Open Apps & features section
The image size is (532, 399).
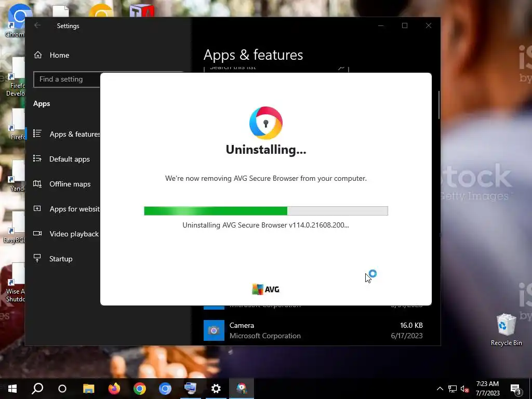tap(66, 134)
